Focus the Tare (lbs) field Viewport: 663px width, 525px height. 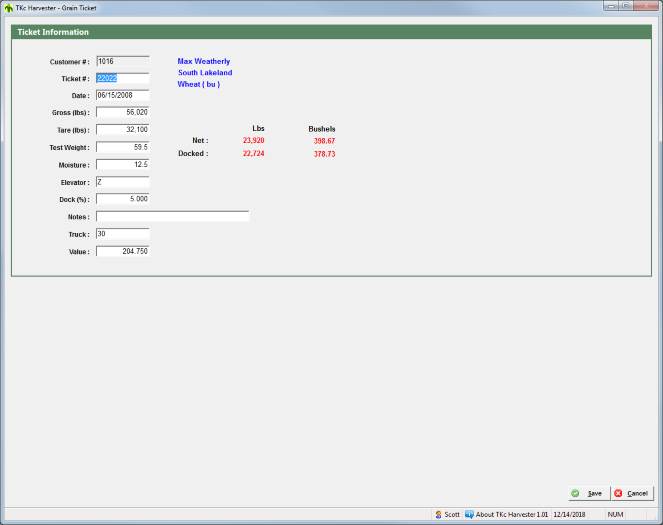[x=122, y=130]
